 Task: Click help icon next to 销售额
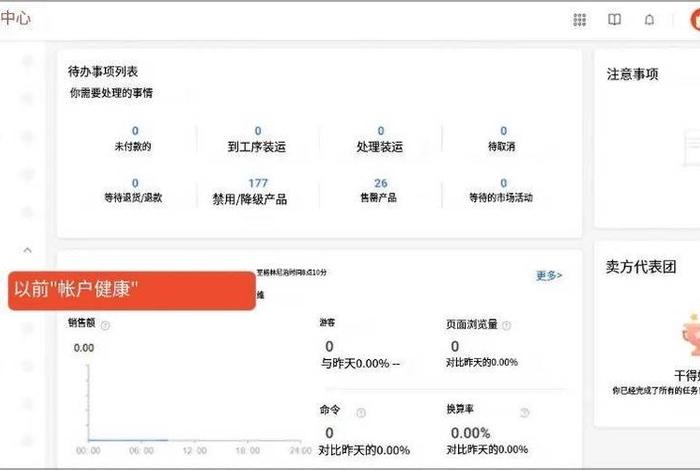tap(105, 325)
